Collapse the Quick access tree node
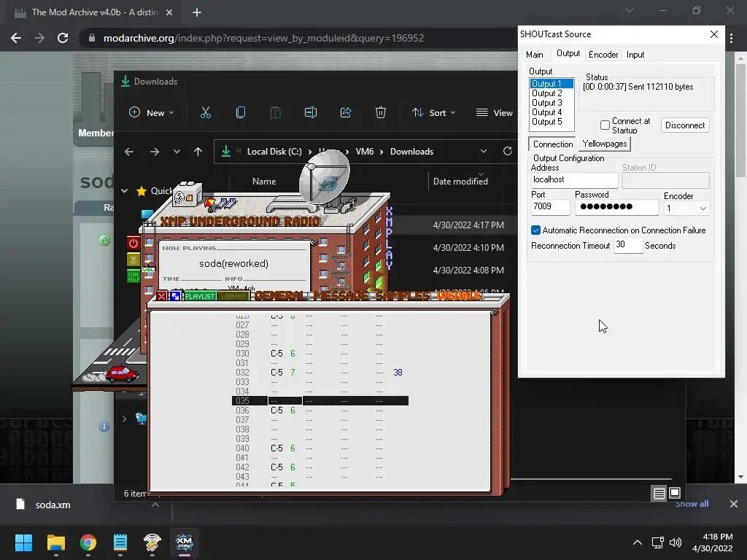Image resolution: width=747 pixels, height=560 pixels. coord(124,191)
